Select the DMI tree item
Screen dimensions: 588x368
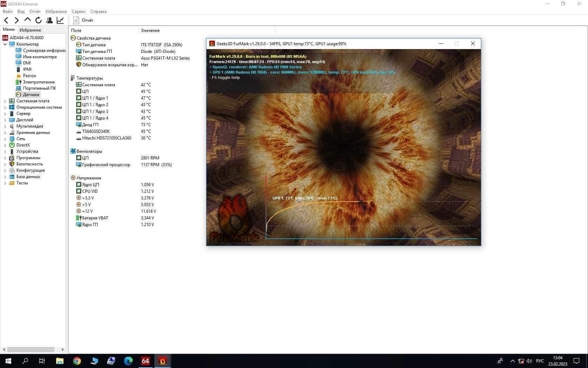pos(27,63)
